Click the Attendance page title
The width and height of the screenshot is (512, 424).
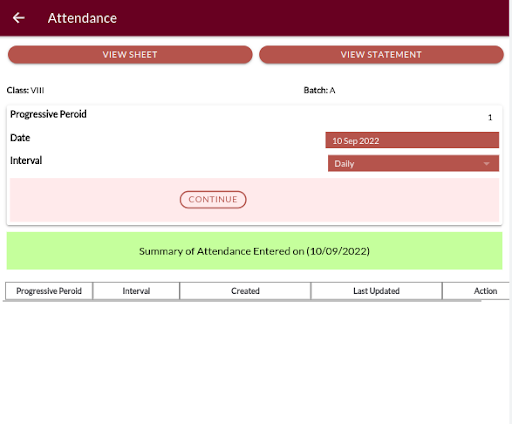pos(82,18)
